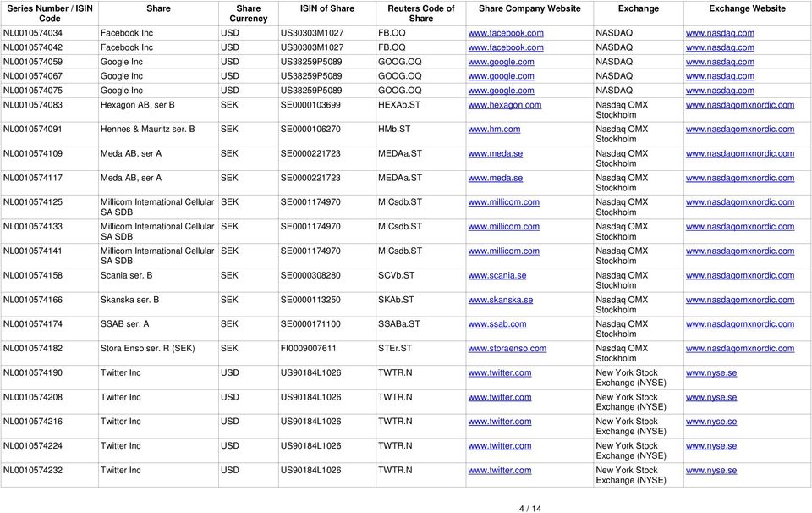Visit www.twitter.com link in row NL0010574190
This screenshot has height=513, width=812.
click(x=499, y=373)
